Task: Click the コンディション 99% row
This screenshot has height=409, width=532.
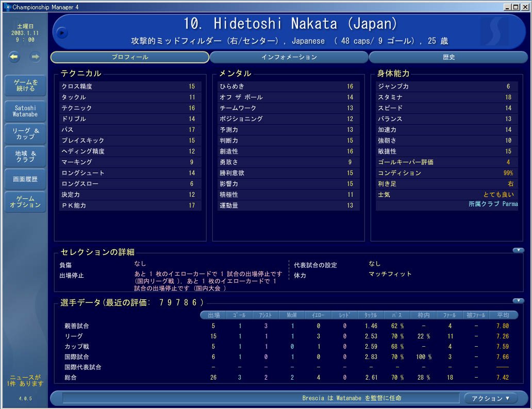Action: [x=447, y=173]
